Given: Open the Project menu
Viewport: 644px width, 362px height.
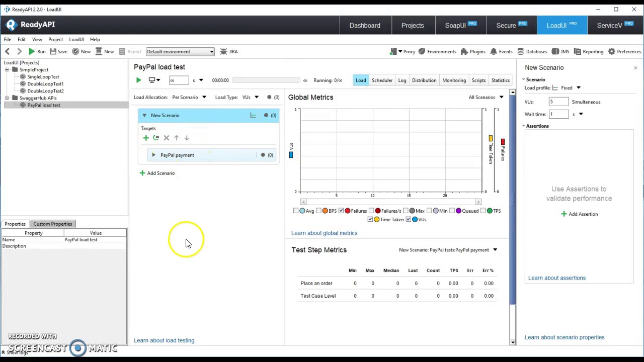Looking at the screenshot, I should (x=55, y=39).
